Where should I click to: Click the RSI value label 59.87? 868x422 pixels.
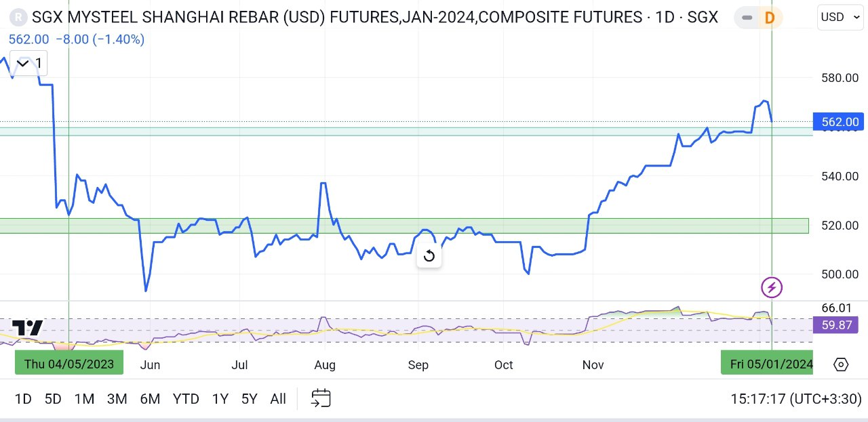click(837, 325)
